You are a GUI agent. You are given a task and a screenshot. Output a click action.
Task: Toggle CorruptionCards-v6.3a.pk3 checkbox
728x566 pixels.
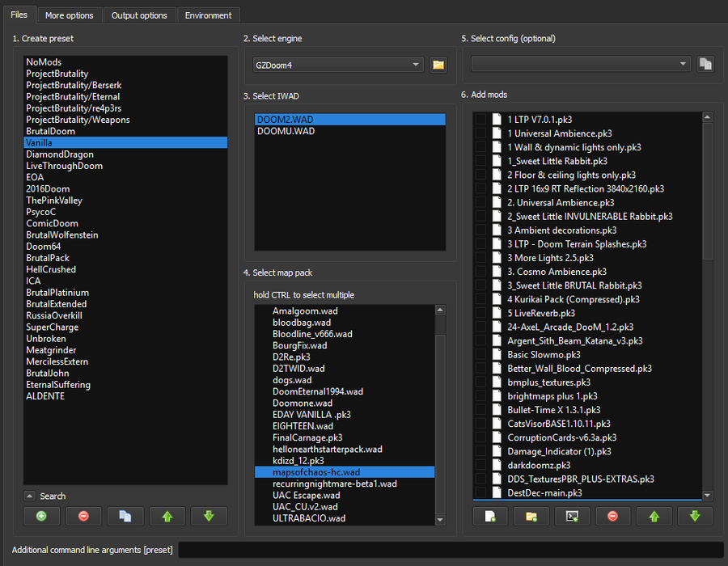pyautogui.click(x=481, y=437)
